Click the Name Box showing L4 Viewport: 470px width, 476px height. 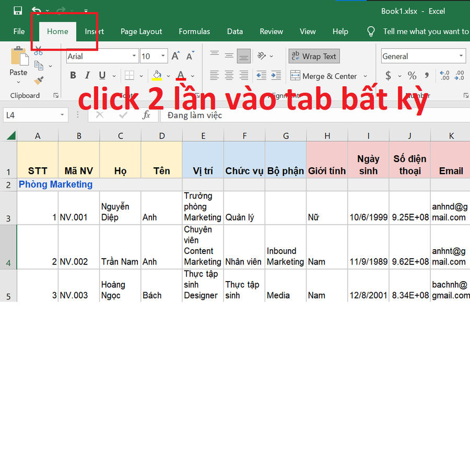tap(36, 115)
